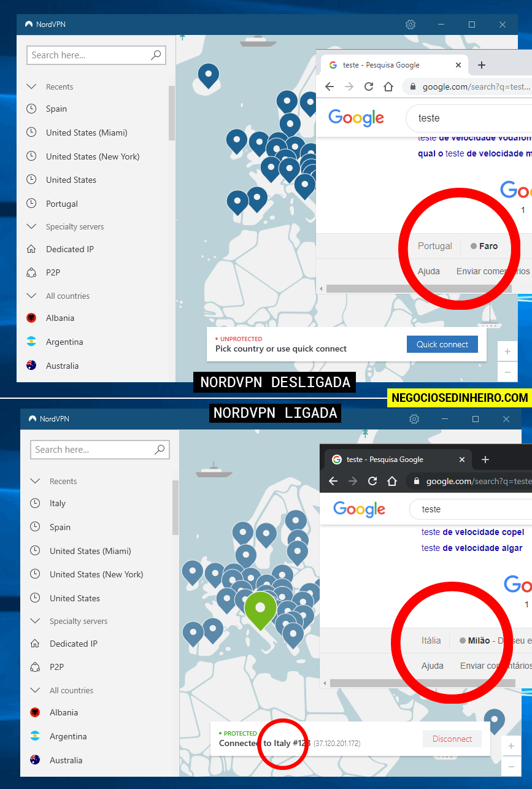Open home page in light-theme Chrome window

click(x=388, y=87)
